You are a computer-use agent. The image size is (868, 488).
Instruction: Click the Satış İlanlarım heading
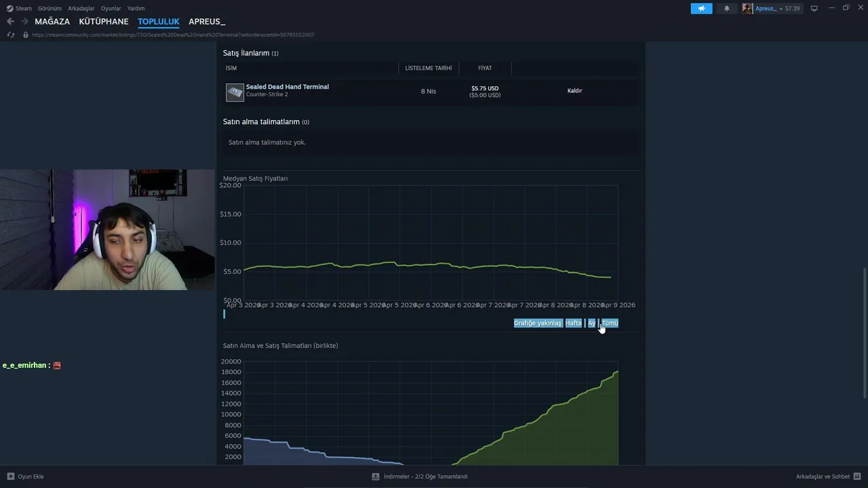246,53
